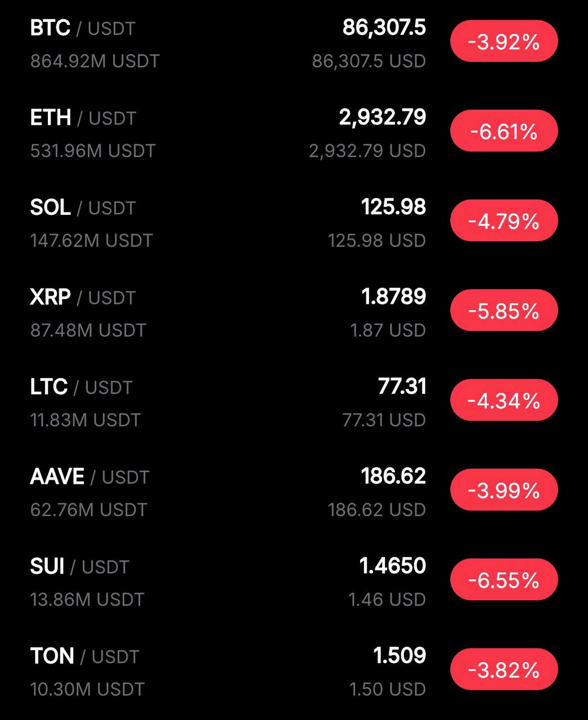The height and width of the screenshot is (720, 588).
Task: Tap the TON -3.82% change badge
Action: tap(504, 669)
